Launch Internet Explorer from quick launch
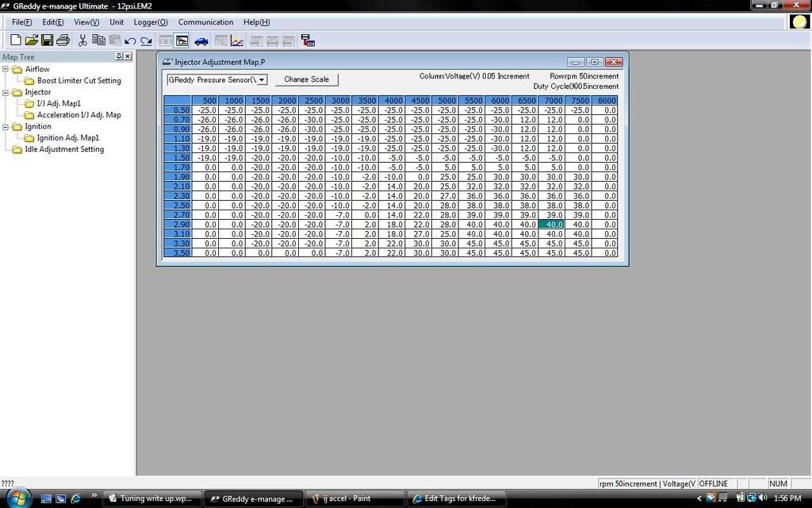 (x=75, y=498)
